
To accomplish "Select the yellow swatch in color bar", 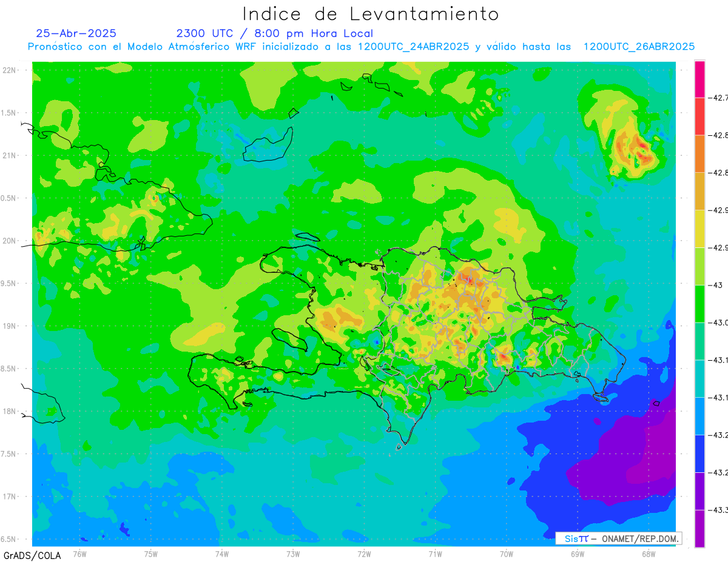I will (699, 229).
